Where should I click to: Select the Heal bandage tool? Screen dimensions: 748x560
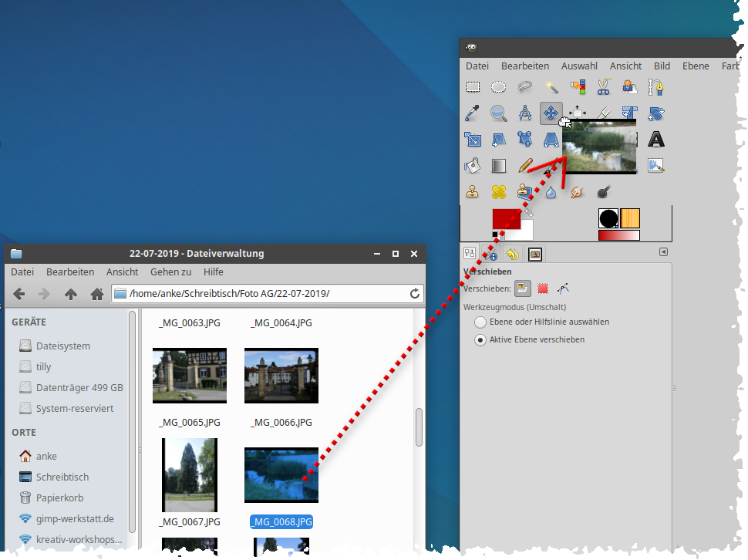(x=498, y=192)
